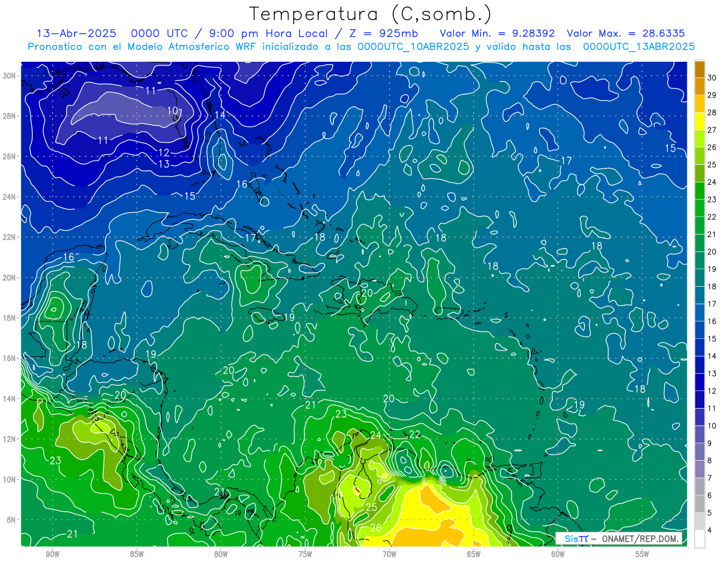Click the '65W' longitude axis label
This screenshot has width=728, height=562.
[x=474, y=554]
